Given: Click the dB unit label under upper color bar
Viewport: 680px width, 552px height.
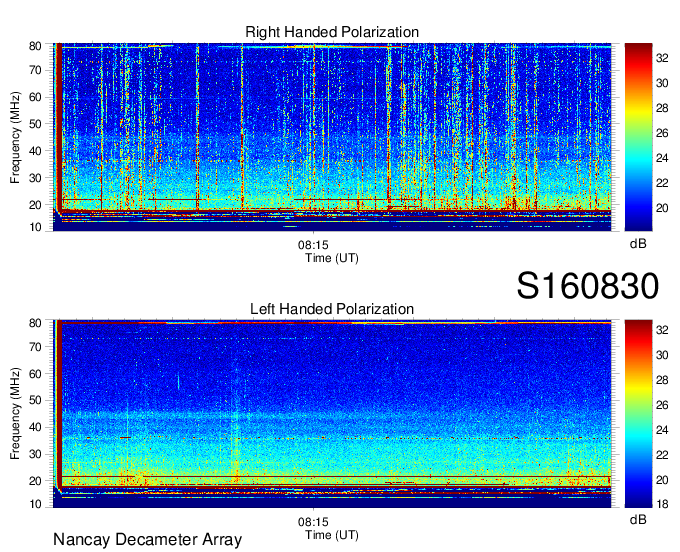Looking at the screenshot, I should click(x=638, y=244).
